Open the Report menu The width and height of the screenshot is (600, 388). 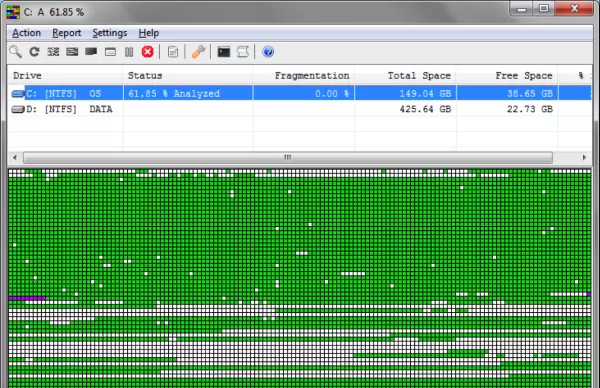coord(67,33)
